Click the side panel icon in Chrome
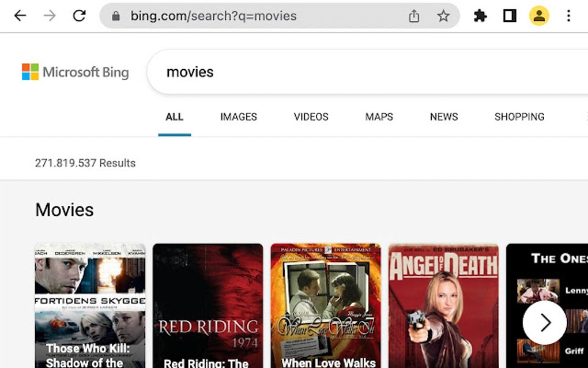 [508, 16]
